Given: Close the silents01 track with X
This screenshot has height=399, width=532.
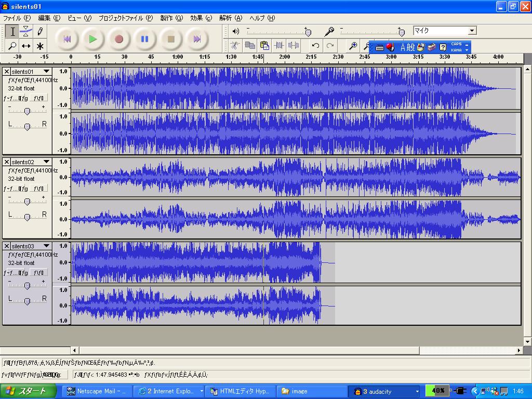Looking at the screenshot, I should pos(6,72).
